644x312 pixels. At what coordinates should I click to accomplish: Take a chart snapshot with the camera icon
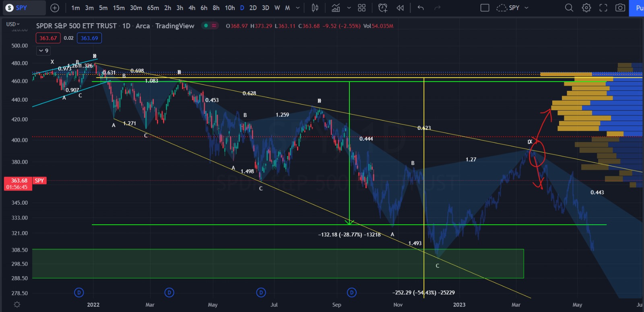pyautogui.click(x=620, y=8)
